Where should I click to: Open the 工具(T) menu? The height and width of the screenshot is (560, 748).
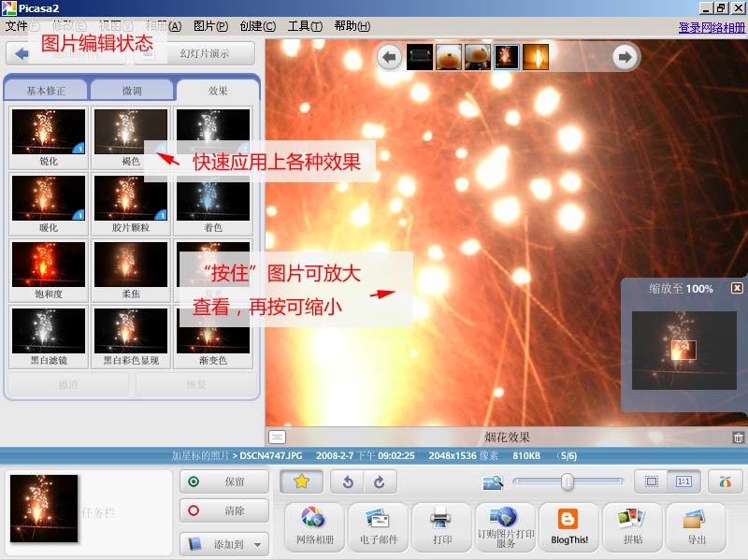pos(305,26)
